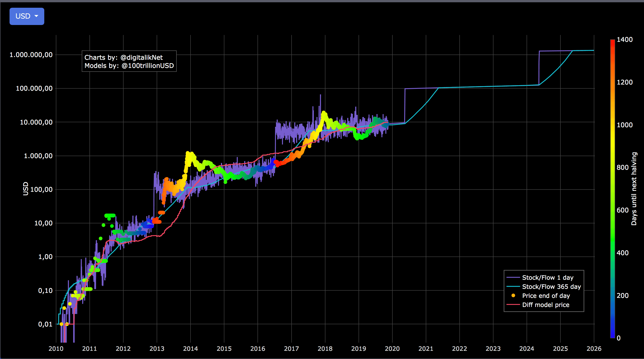
Task: Click the 1.000,00 y-axis label
Action: point(38,156)
